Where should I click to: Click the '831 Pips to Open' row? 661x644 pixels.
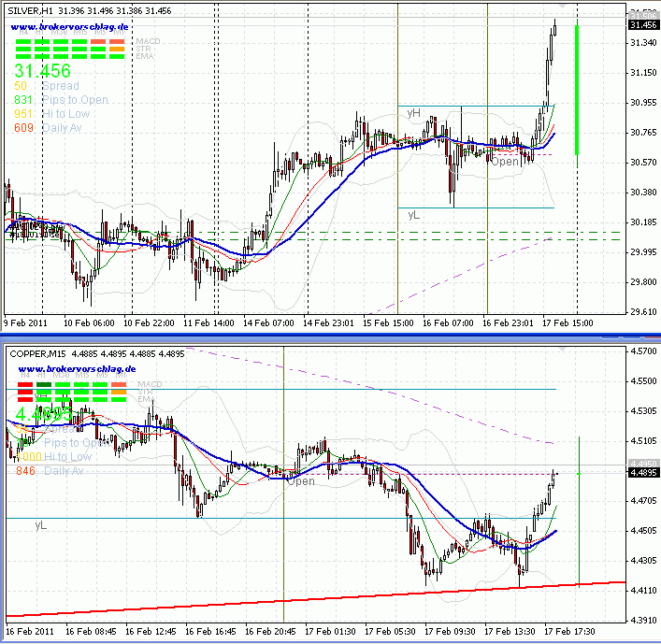(x=61, y=100)
